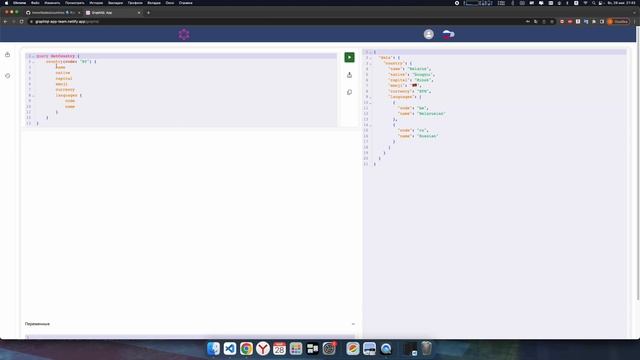This screenshot has width=640, height=360.
Task: Reload the page with the refresh icon
Action: pos(22,22)
